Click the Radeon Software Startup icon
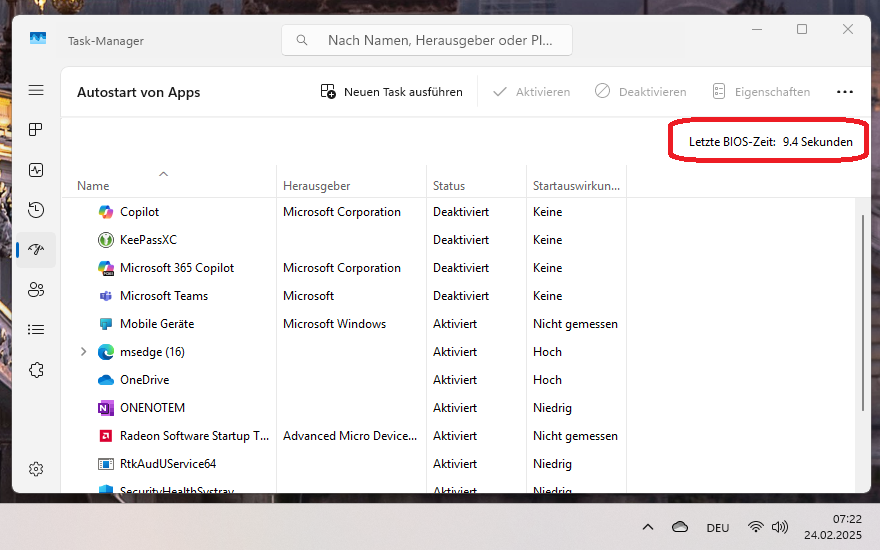This screenshot has height=550, width=880. coord(106,436)
